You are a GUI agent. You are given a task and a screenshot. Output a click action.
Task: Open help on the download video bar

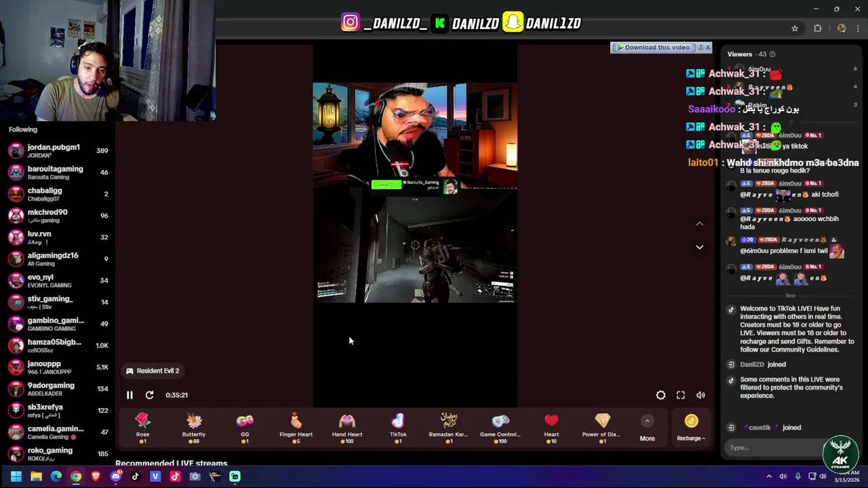click(x=701, y=47)
